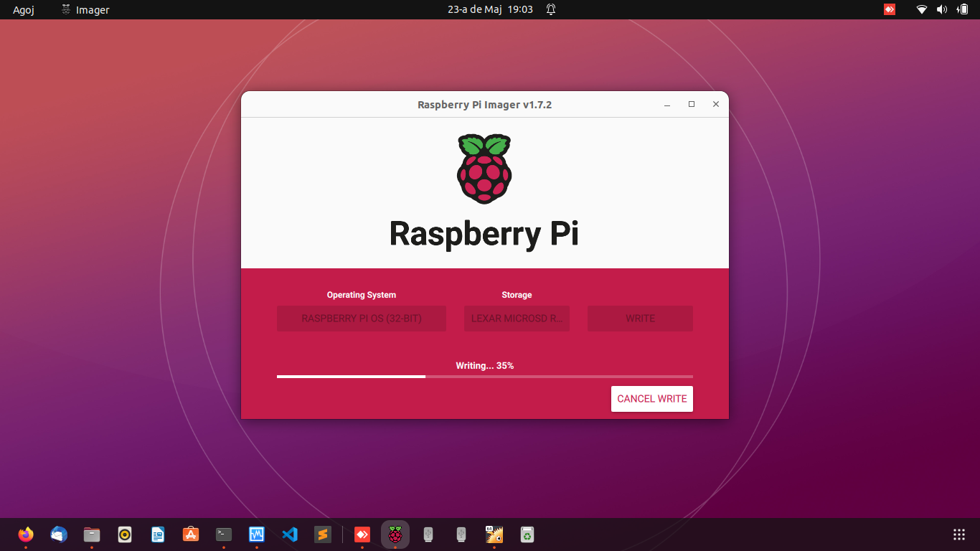Image resolution: width=980 pixels, height=551 pixels.
Task: Open AnyDesk icon in the dock
Action: [362, 534]
